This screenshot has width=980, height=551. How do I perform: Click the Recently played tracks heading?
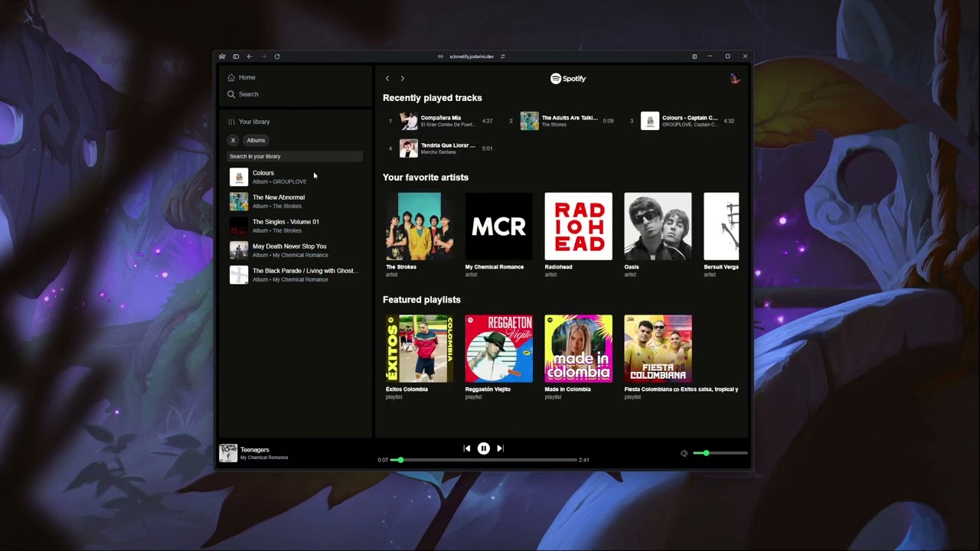pos(433,98)
